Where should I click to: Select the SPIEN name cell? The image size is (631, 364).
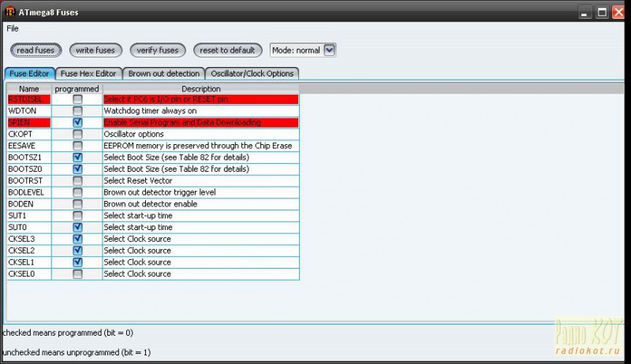pos(29,123)
